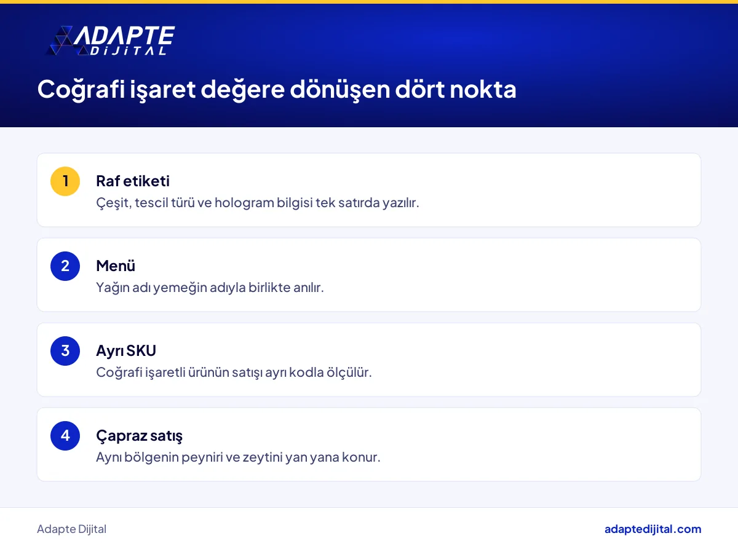This screenshot has height=560, width=738.
Task: Select the 'Ayrı SKU' title
Action: pos(126,351)
